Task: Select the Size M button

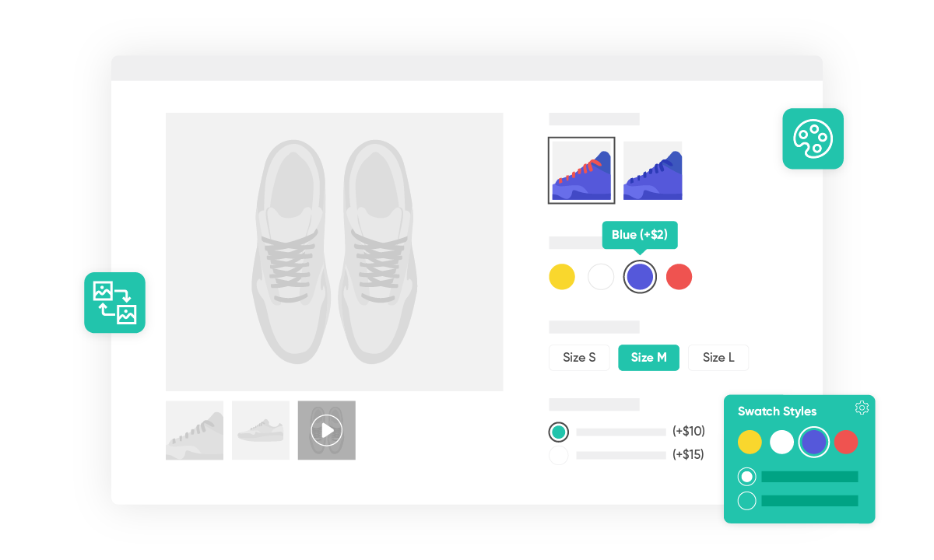Action: tap(648, 358)
